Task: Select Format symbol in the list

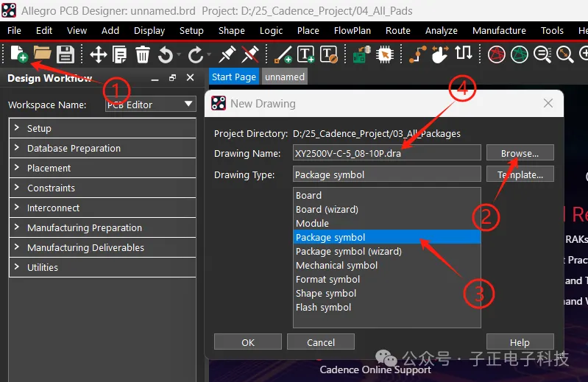Action: point(386,279)
